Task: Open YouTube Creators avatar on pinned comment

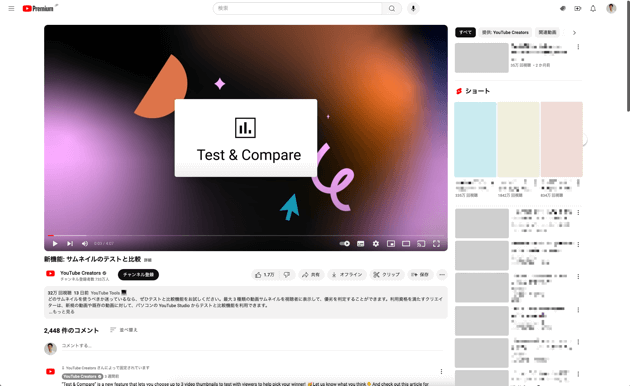Action: pos(50,372)
